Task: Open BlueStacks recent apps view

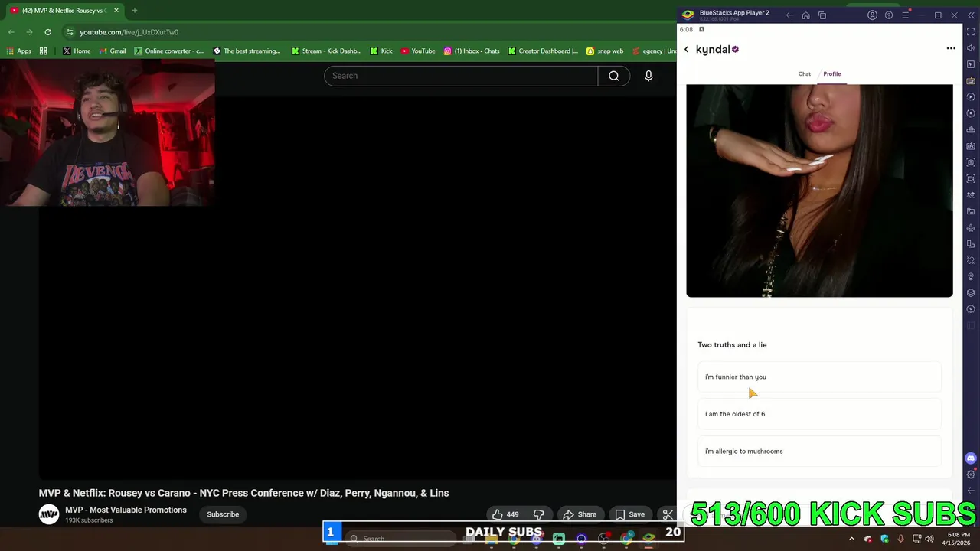Action: [822, 15]
